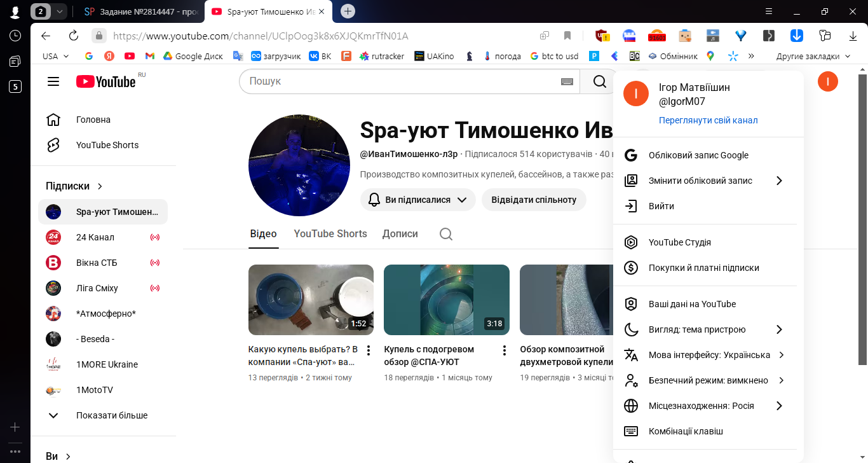Switch to the Дописи channel tab
The image size is (868, 463).
coord(400,234)
